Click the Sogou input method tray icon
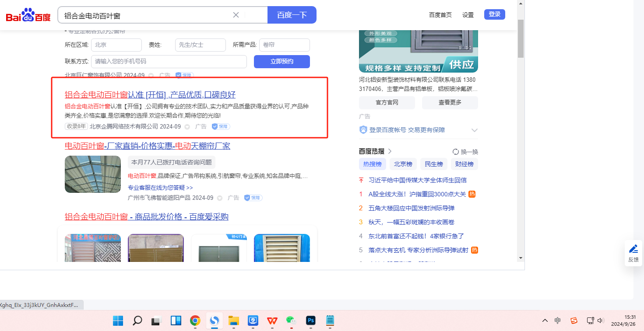The height and width of the screenshot is (331, 644). click(x=574, y=321)
